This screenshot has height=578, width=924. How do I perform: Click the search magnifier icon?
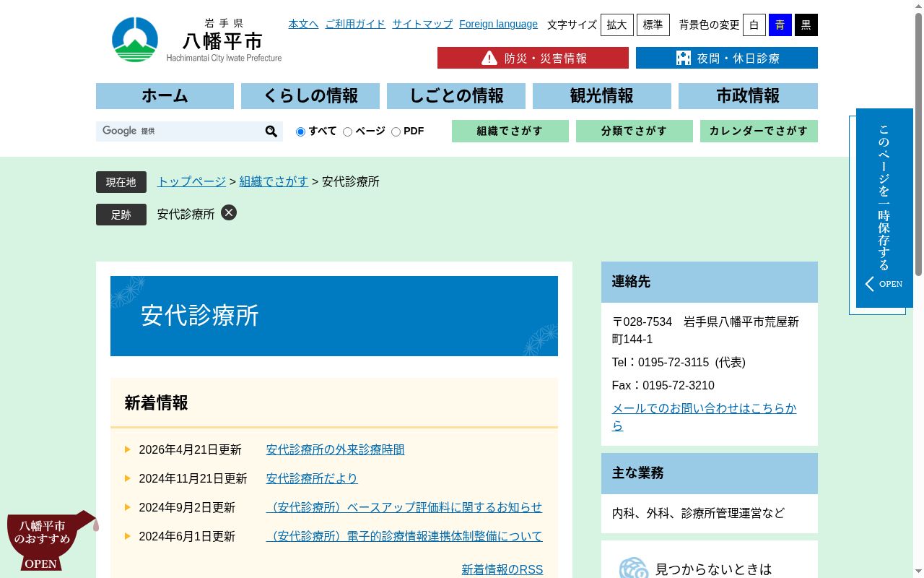point(271,131)
